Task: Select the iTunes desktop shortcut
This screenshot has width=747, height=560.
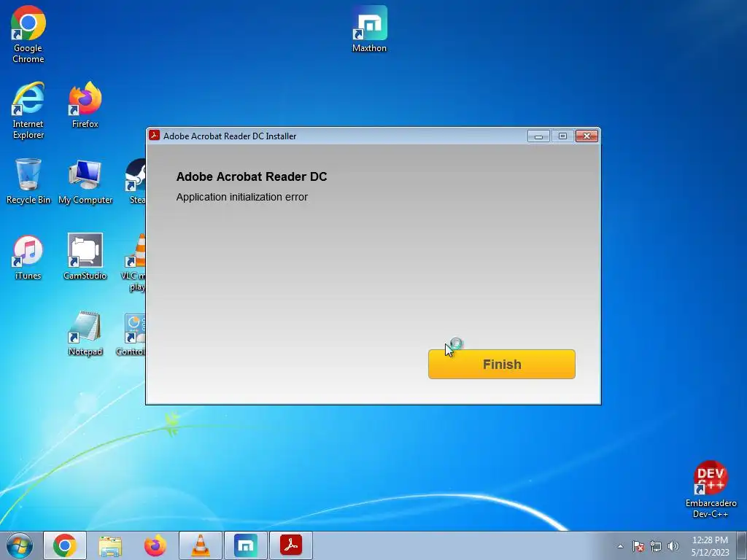Action: (x=28, y=257)
